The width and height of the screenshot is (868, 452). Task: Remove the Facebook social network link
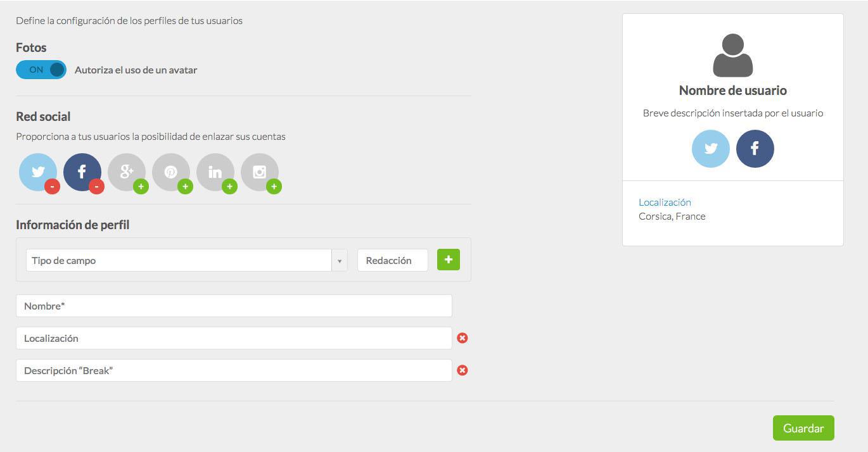(96, 186)
